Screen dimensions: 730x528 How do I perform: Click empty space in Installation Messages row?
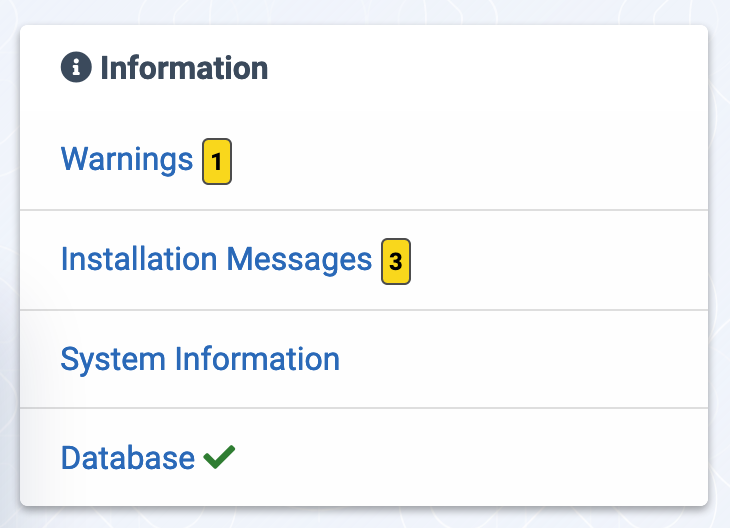tap(559, 261)
